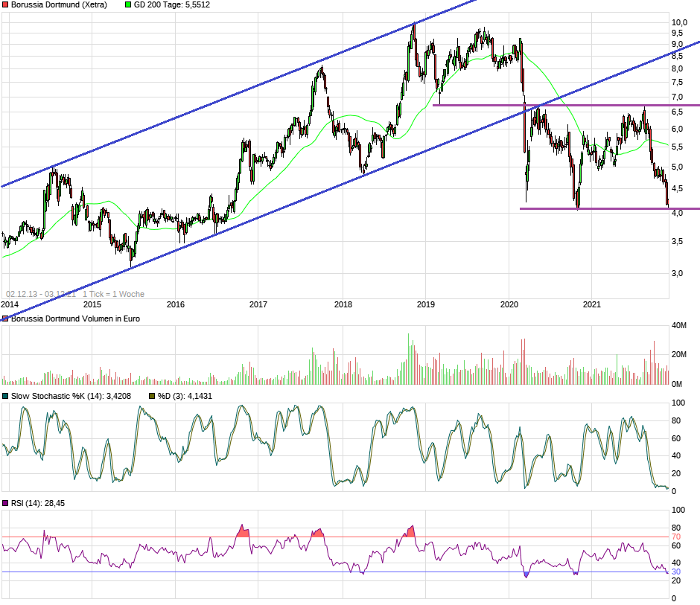The width and height of the screenshot is (700, 605).
Task: Click the '%D (3): 4,1431' label
Action: click(185, 396)
